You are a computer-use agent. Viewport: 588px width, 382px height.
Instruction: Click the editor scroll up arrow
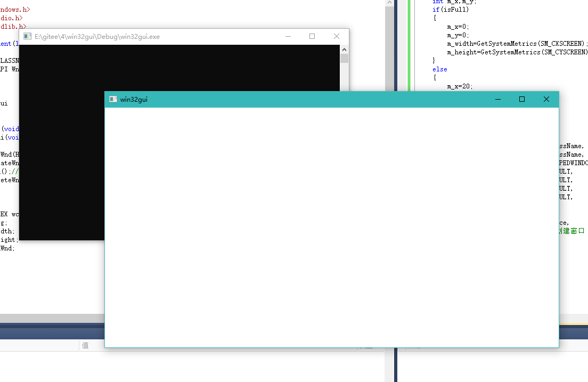[389, 3]
